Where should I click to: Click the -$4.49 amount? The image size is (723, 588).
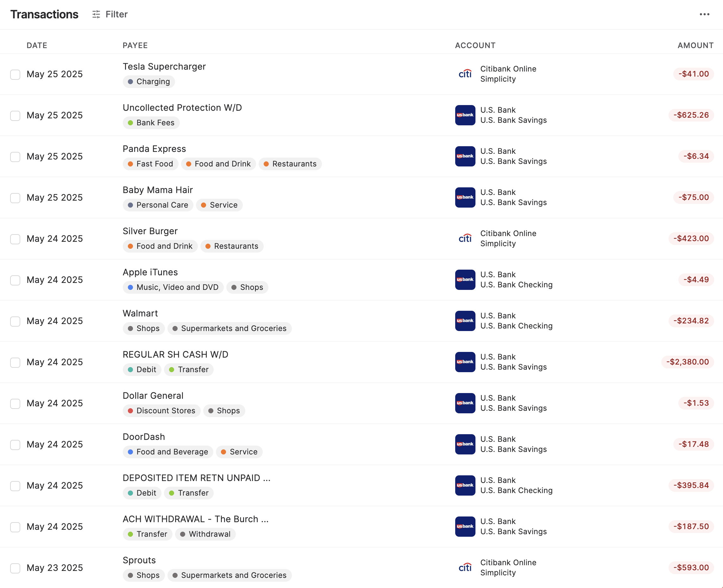coord(696,279)
